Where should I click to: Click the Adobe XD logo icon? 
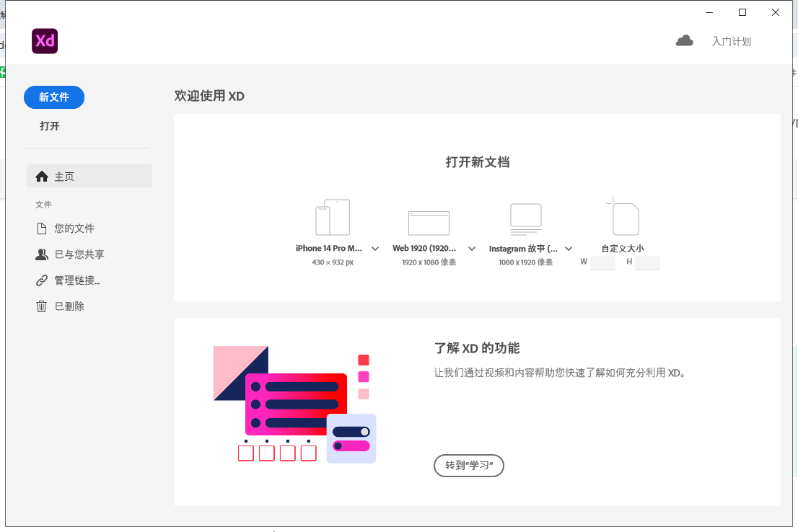(45, 41)
